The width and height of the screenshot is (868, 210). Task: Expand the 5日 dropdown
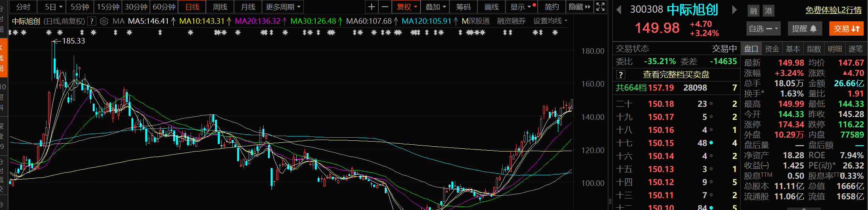[x=54, y=7]
